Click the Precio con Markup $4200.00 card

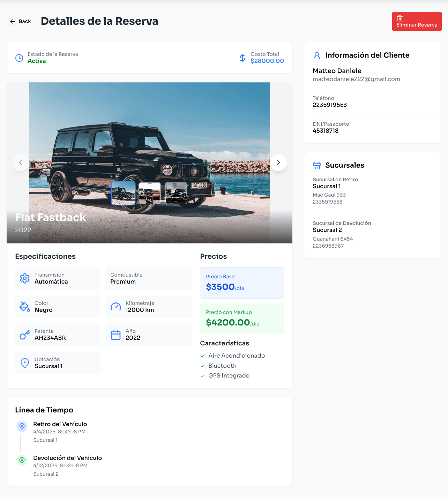pyautogui.click(x=242, y=318)
